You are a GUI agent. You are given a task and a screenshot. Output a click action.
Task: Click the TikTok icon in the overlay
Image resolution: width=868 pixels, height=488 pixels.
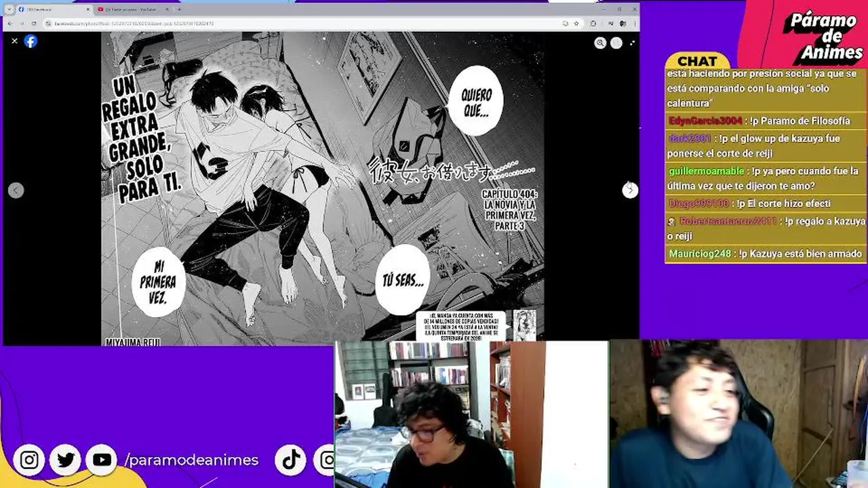291,460
